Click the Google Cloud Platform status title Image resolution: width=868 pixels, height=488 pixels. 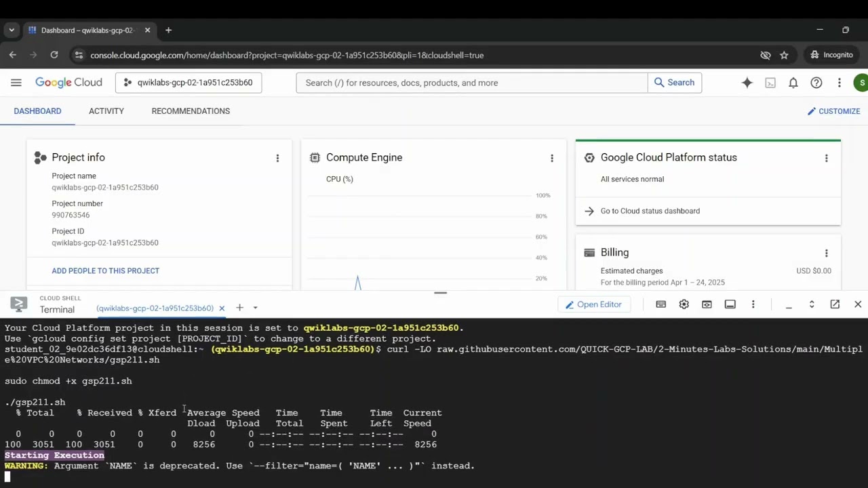(x=669, y=157)
